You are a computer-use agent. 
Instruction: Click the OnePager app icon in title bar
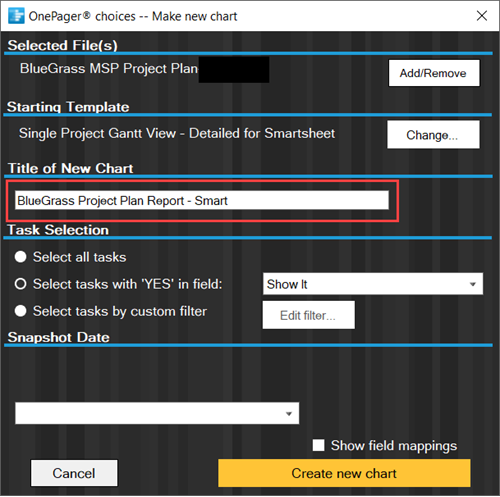(16, 16)
